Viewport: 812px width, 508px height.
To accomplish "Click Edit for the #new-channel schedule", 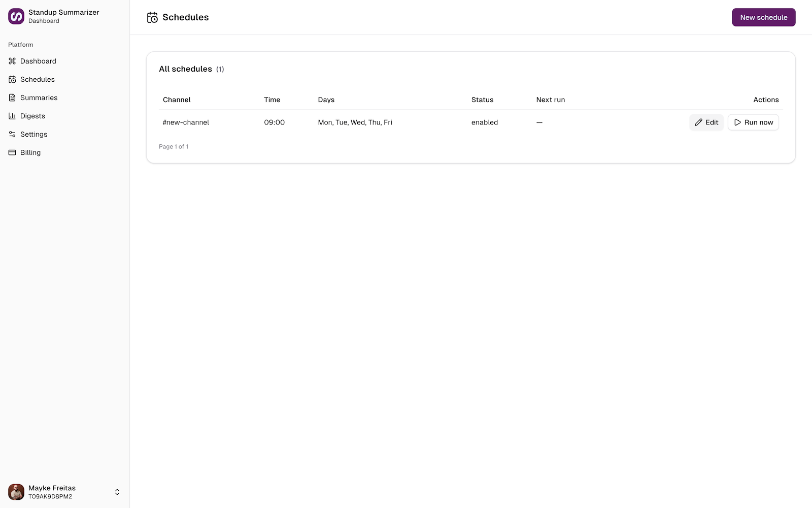I will pyautogui.click(x=706, y=122).
